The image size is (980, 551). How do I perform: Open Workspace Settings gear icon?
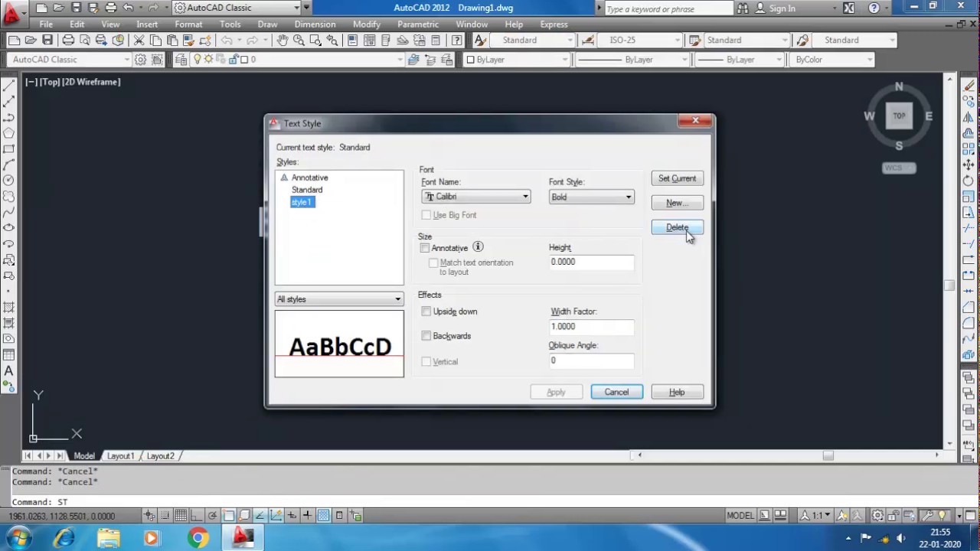(x=140, y=60)
